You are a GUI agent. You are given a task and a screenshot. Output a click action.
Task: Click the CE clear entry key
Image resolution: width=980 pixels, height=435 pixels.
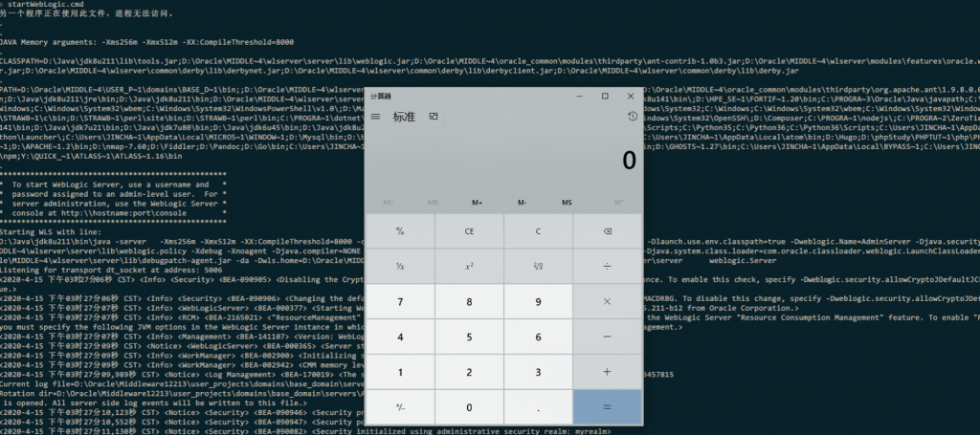tap(469, 231)
